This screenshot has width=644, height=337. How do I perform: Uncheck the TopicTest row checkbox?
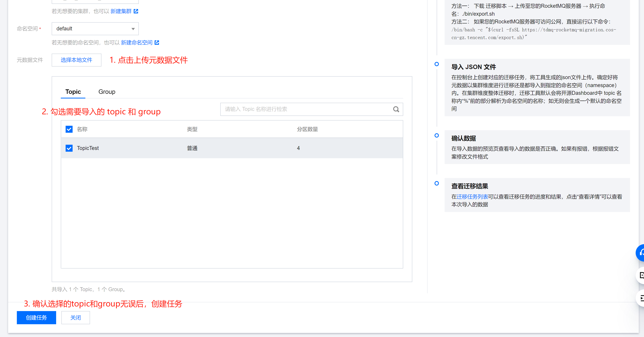coord(69,148)
